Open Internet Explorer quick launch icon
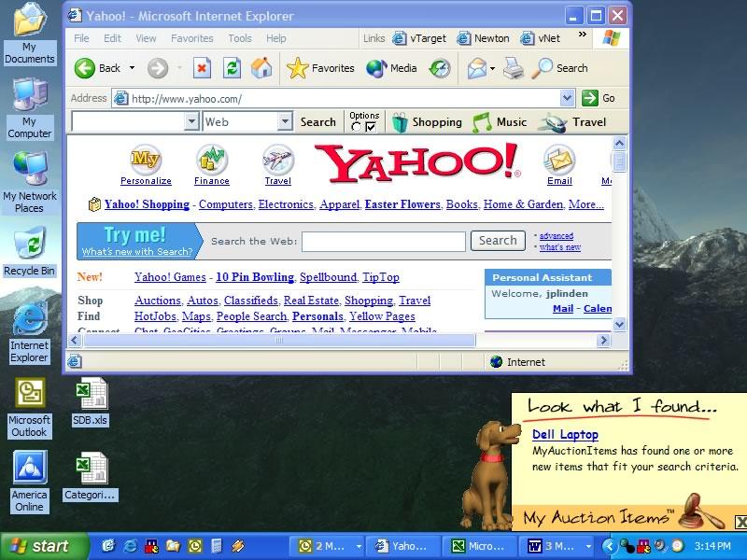 click(x=131, y=546)
